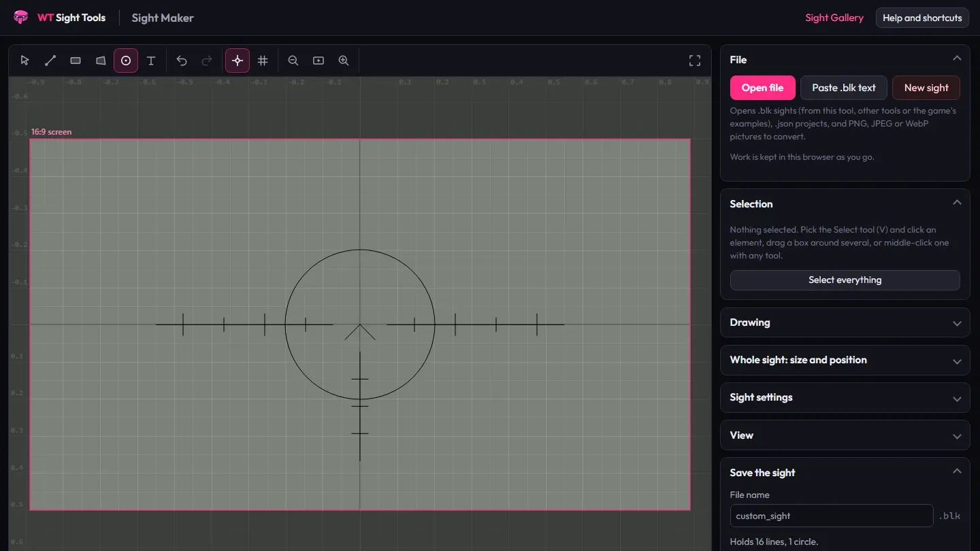
Task: Pick the Line drawing tool
Action: coord(50,61)
